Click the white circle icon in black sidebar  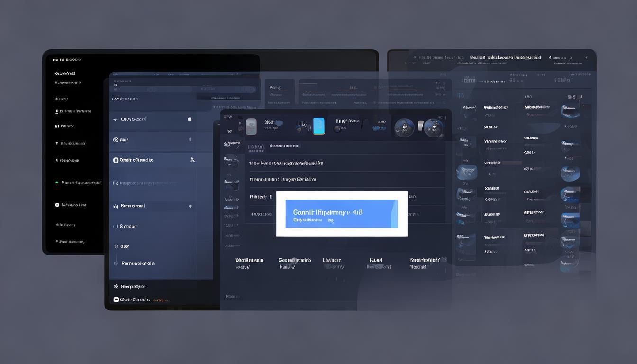pyautogui.click(x=57, y=205)
